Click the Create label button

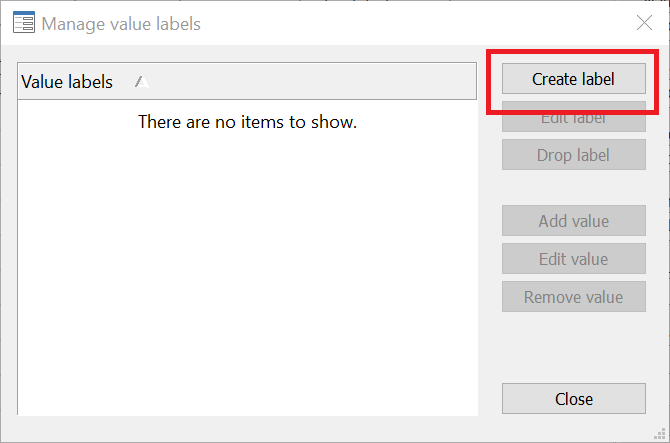pyautogui.click(x=573, y=79)
